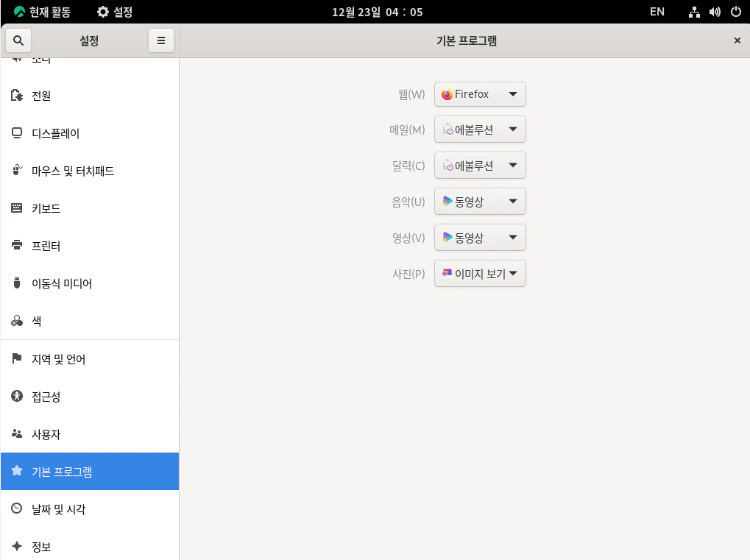Screen dimensions: 750x560
Task: Click the flag icon beside 지역 및 언어
Action: tap(17, 358)
